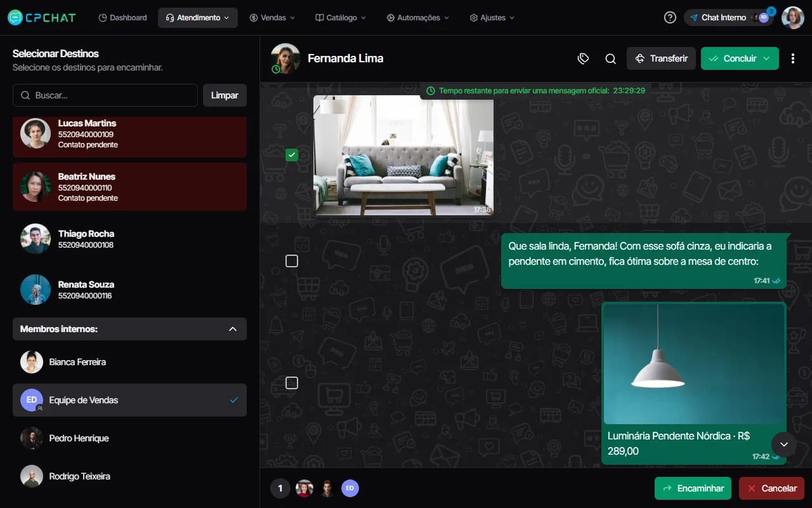Click the scroll-to-bottom arrow button

coord(784,444)
